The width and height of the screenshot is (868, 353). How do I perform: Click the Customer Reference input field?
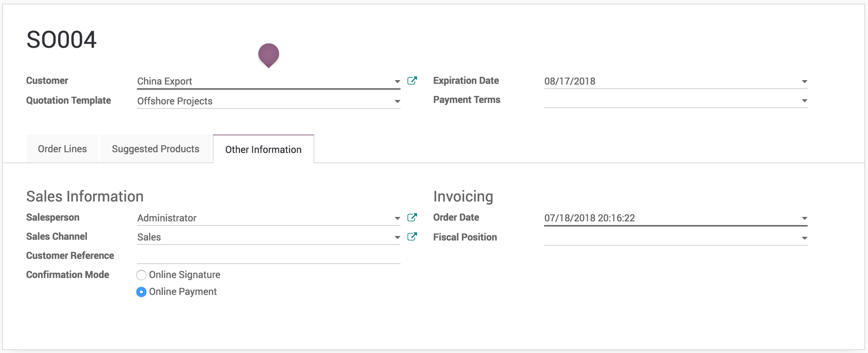(268, 257)
